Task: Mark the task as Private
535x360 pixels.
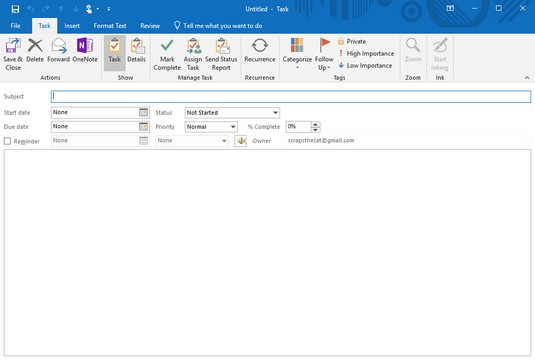Action: tap(352, 41)
